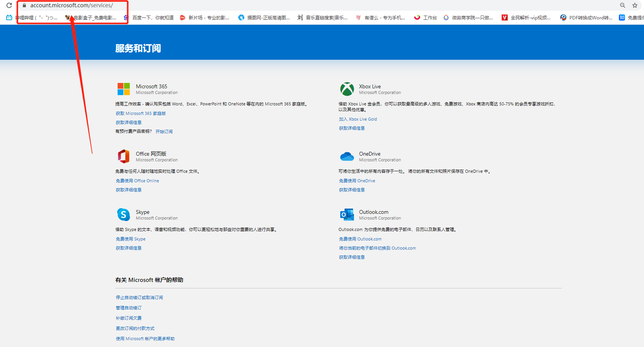
Task: Bookmark this page with the star icon
Action: click(x=635, y=5)
